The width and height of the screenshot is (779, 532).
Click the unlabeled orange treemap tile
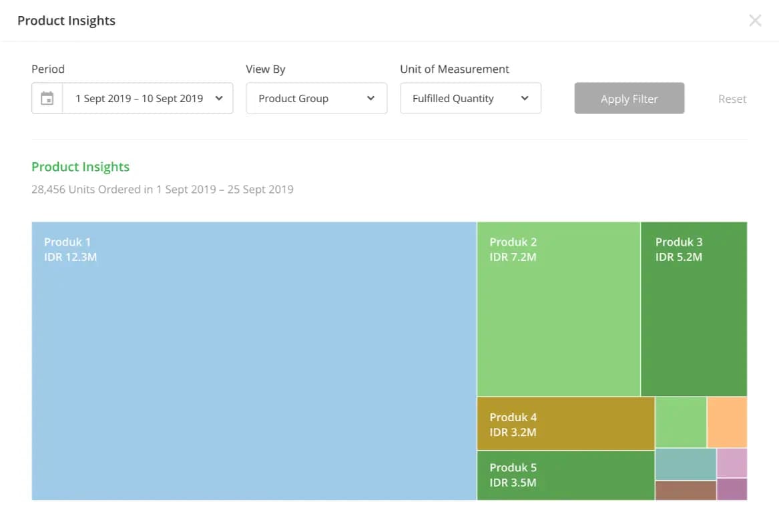(728, 423)
